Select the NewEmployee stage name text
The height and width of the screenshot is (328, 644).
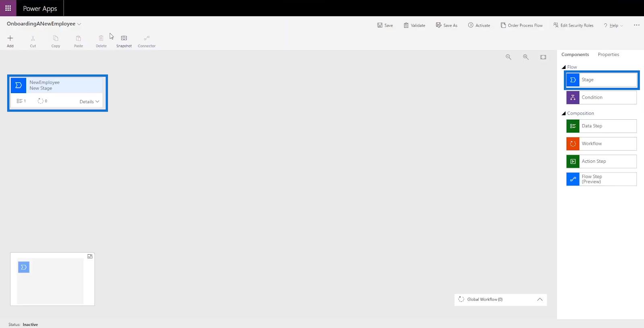(44, 82)
